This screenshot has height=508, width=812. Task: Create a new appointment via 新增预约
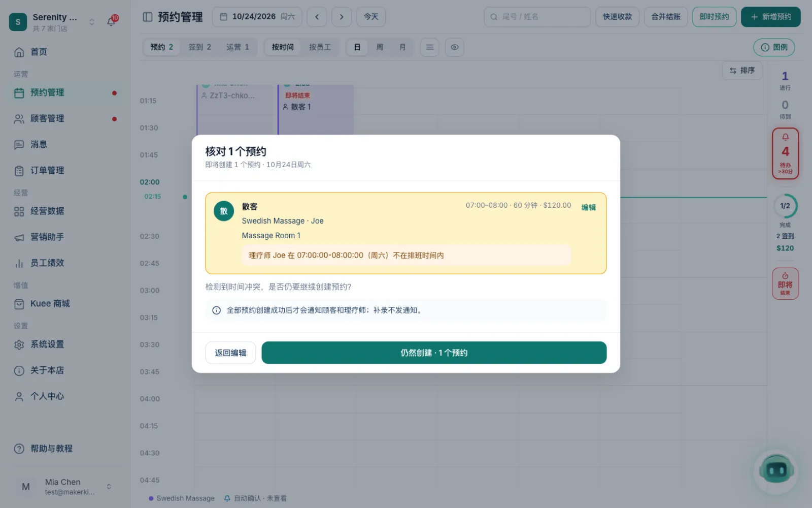770,17
